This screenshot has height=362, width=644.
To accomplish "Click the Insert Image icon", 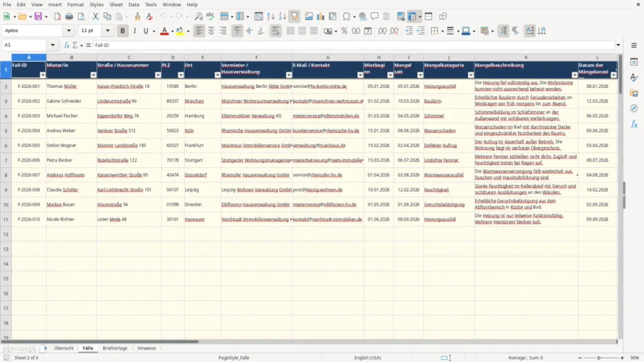I will [x=309, y=16].
